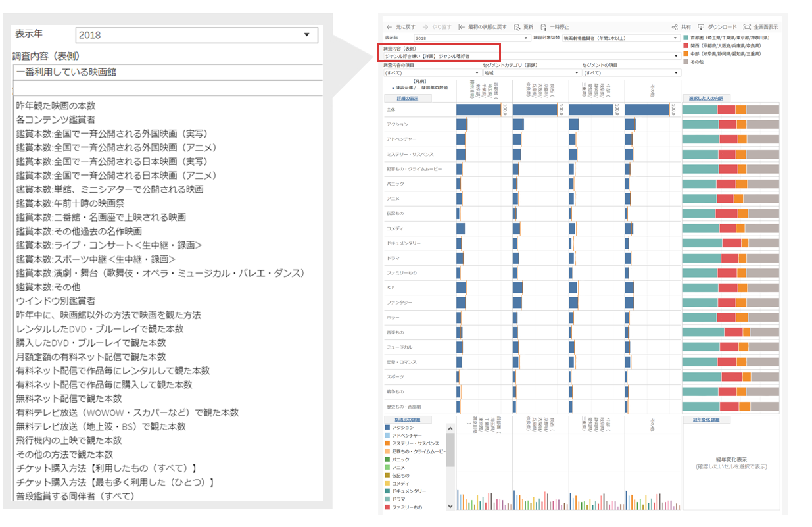Click the pause icon (一時停止)

tap(543, 27)
